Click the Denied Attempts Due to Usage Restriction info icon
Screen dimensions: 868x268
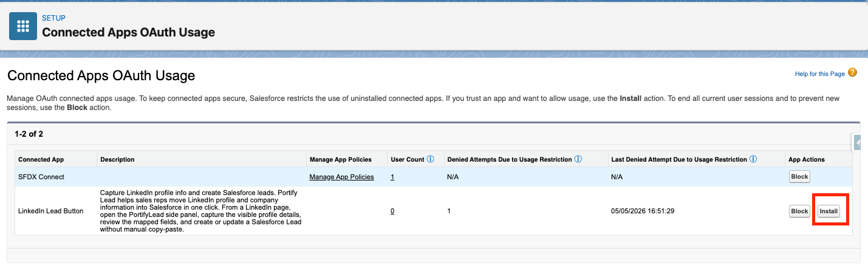tap(578, 159)
